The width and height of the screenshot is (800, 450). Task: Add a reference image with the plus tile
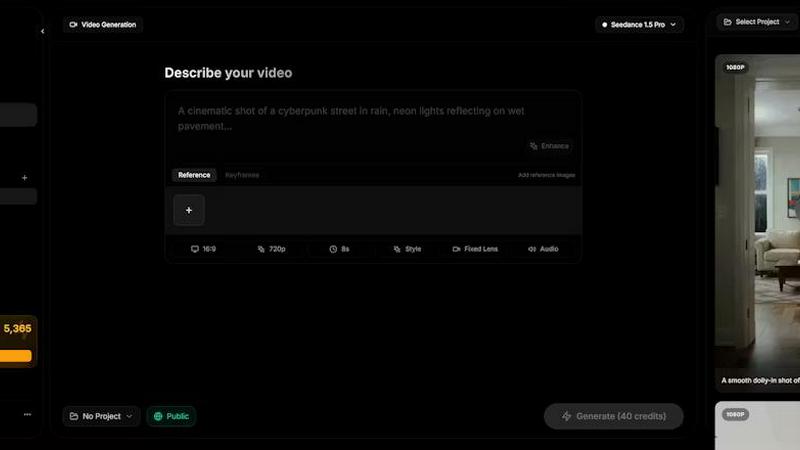click(x=189, y=210)
